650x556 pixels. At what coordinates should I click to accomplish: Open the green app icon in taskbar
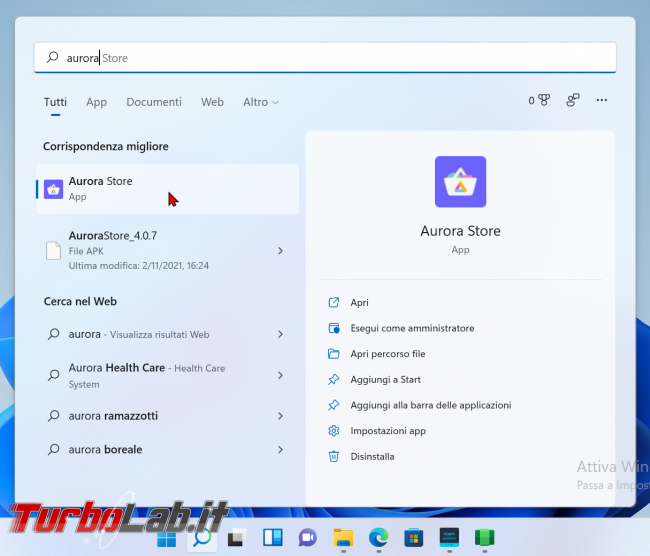coord(485,538)
